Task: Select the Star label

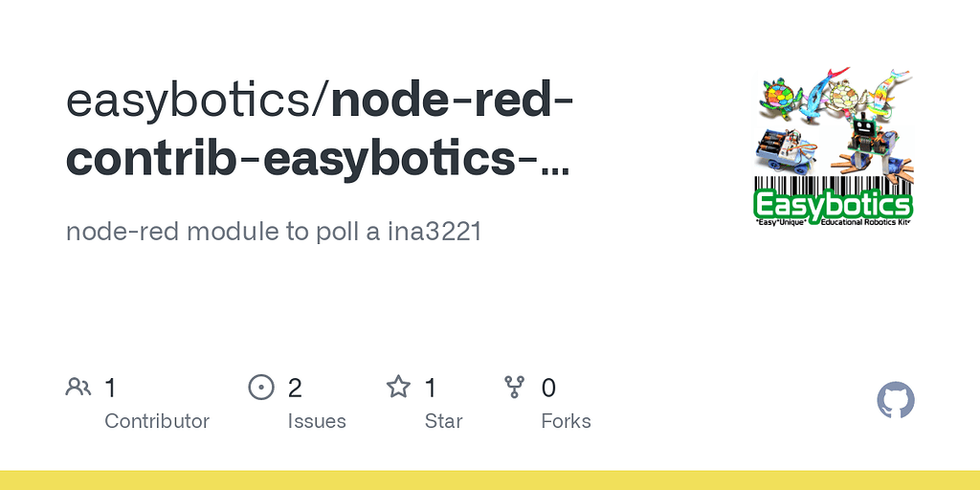Action: 444,421
